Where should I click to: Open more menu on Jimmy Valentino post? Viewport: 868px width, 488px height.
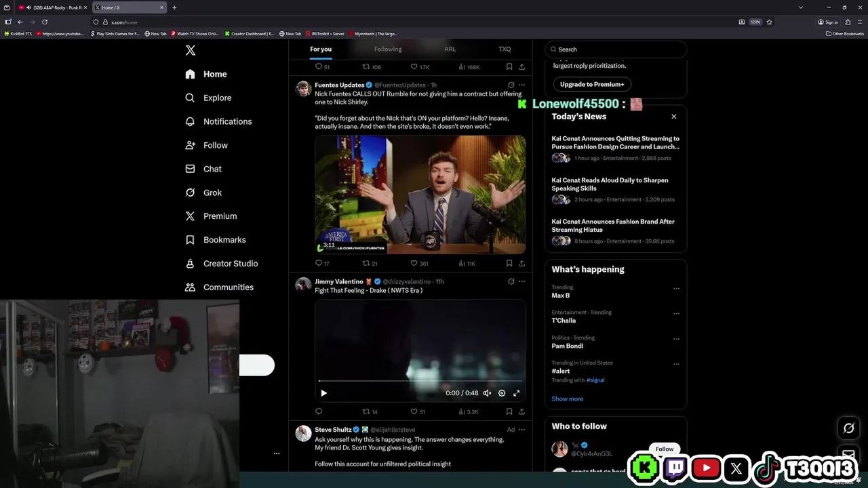521,281
